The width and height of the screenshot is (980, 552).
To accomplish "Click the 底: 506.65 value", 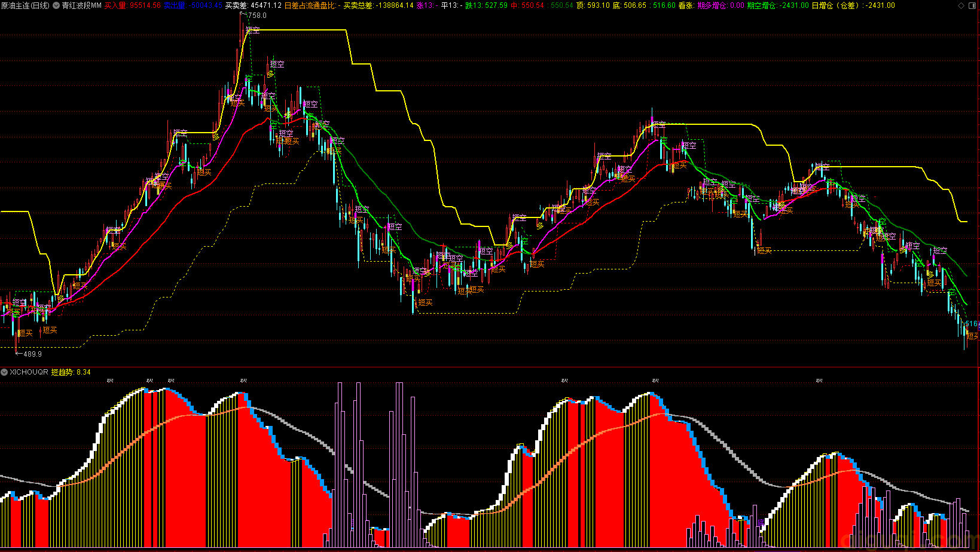I will (x=630, y=5).
